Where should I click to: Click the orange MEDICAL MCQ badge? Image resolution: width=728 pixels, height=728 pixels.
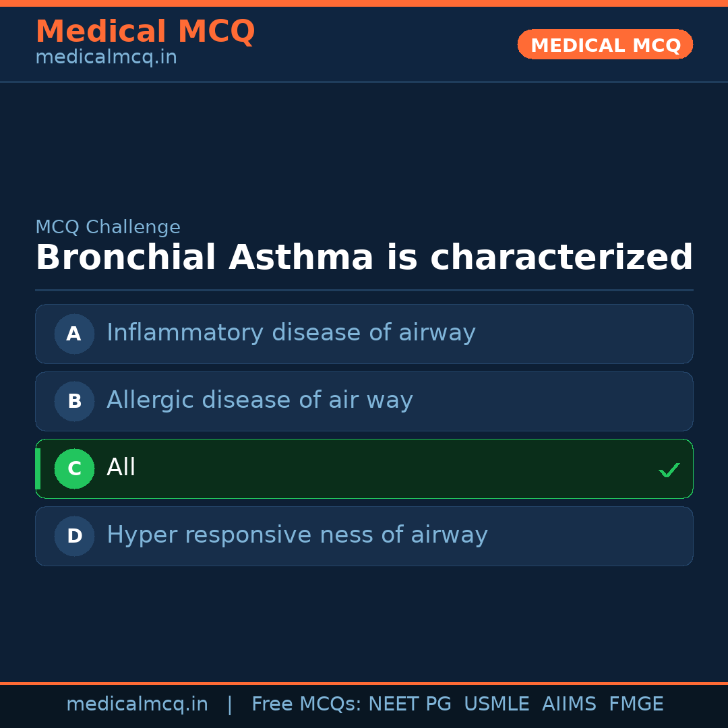[x=605, y=45]
